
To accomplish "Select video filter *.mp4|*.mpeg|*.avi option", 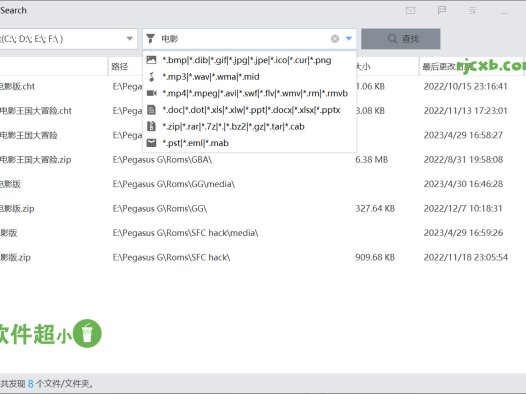I will pos(250,93).
